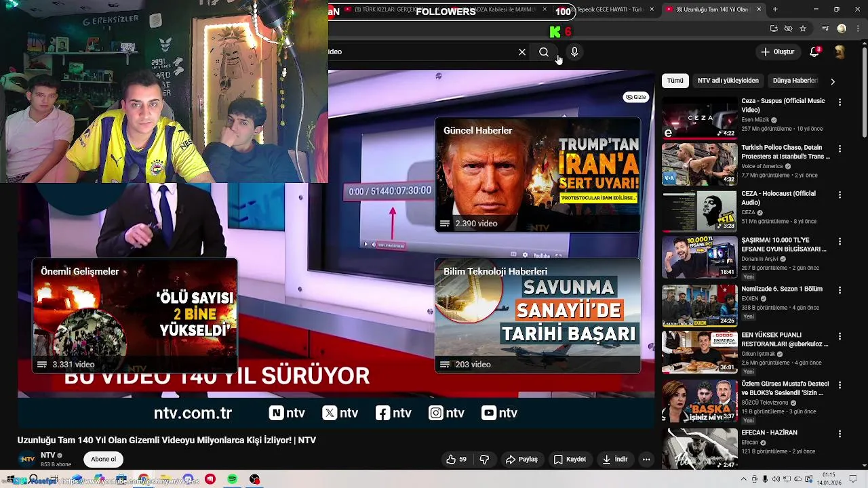Show more filter chips with arrow

833,81
